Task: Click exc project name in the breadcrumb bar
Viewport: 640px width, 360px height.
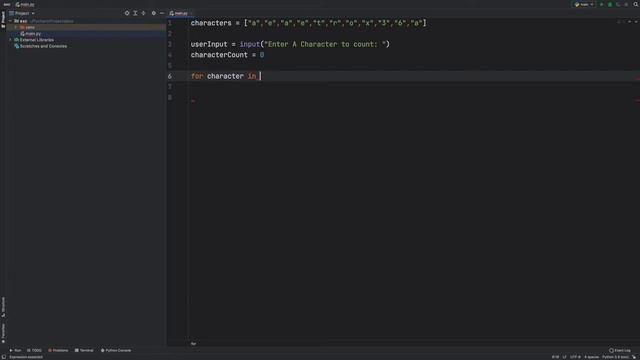Action: coord(7,4)
